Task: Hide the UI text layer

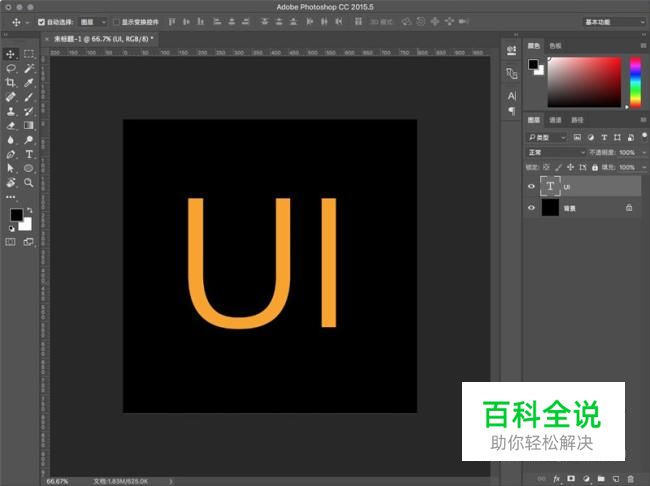Action: coord(531,186)
